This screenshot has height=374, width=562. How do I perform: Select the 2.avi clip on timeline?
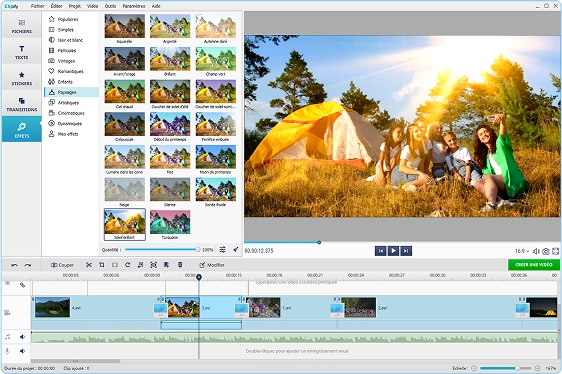[428, 307]
